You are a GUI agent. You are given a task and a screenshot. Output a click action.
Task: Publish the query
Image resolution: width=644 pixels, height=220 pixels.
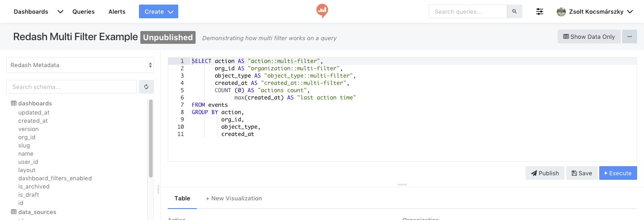click(x=545, y=173)
